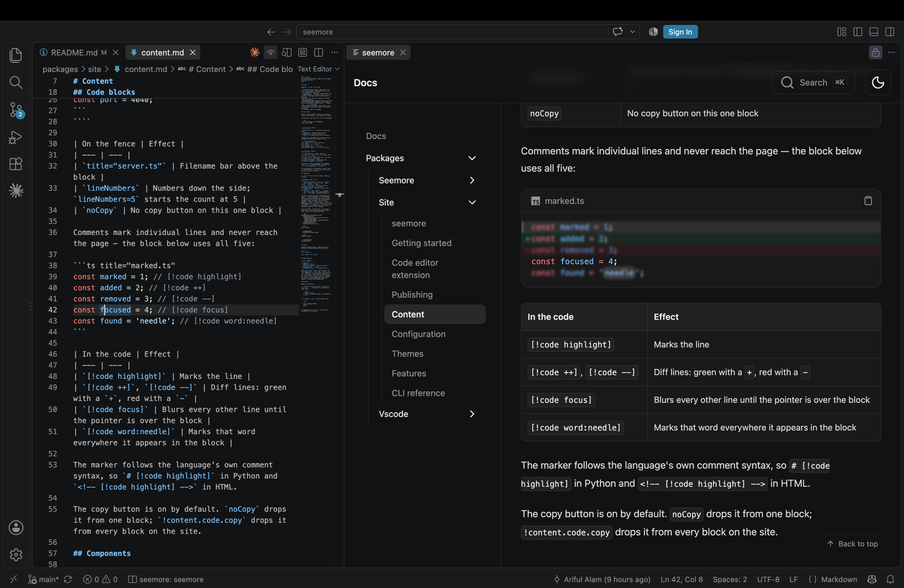
Task: Open the Text Editor dropdown in breadcrumbs
Action: coord(319,69)
